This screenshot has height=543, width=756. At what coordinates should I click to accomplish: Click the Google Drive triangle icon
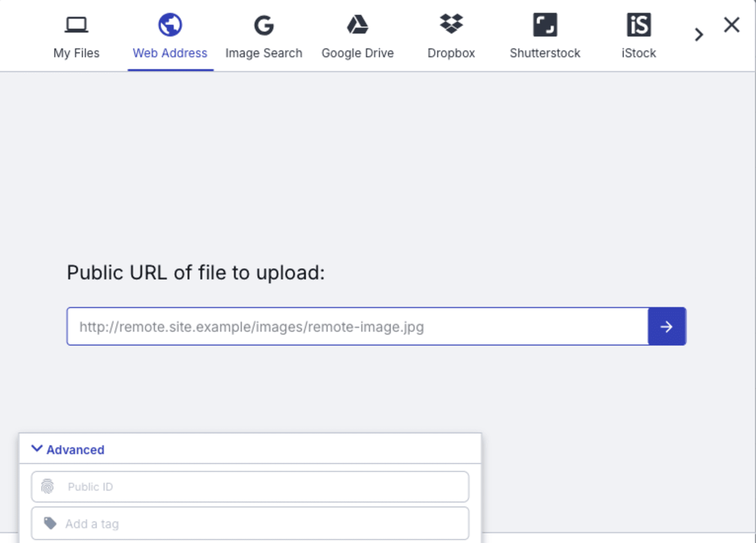(357, 24)
